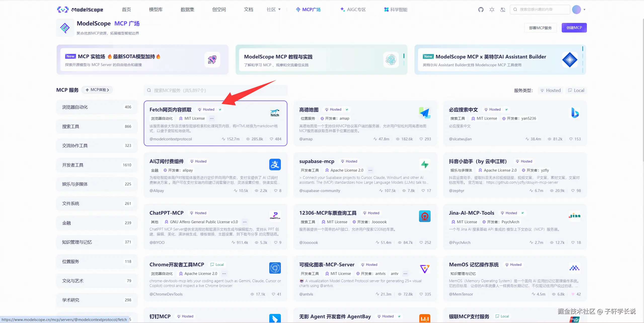Click the Alipay logo icon
The width and height of the screenshot is (644, 323).
click(275, 165)
